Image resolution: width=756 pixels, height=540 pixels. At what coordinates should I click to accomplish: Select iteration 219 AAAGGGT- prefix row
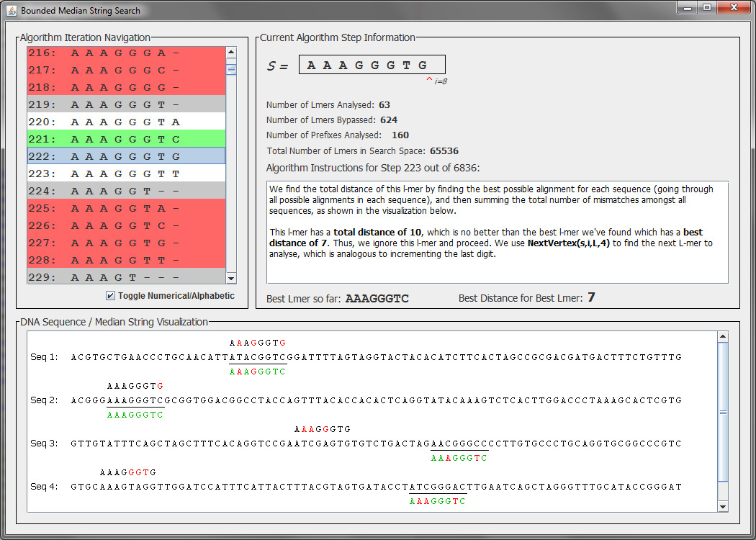click(x=126, y=104)
